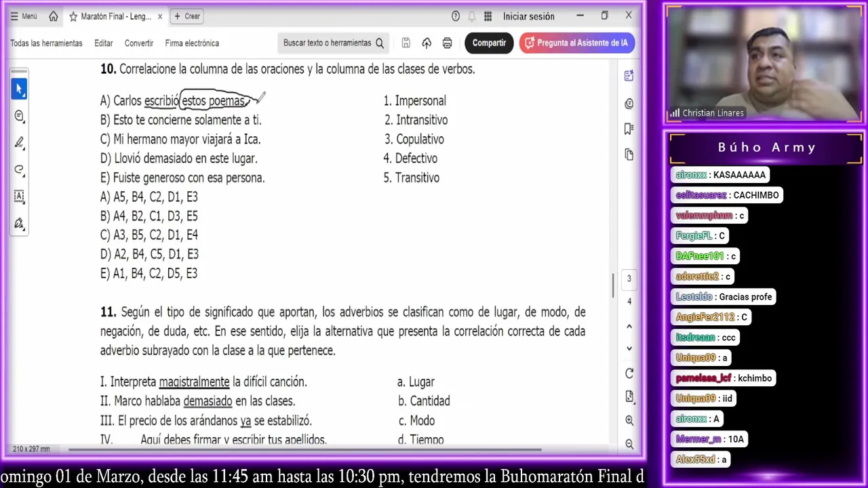Click the underlined word 'magistralmente'

coord(194,382)
